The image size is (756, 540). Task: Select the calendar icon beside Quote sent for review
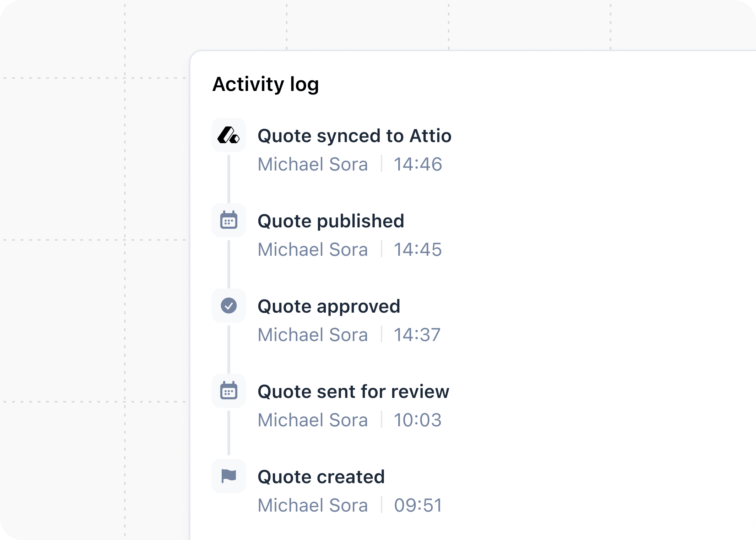[229, 391]
